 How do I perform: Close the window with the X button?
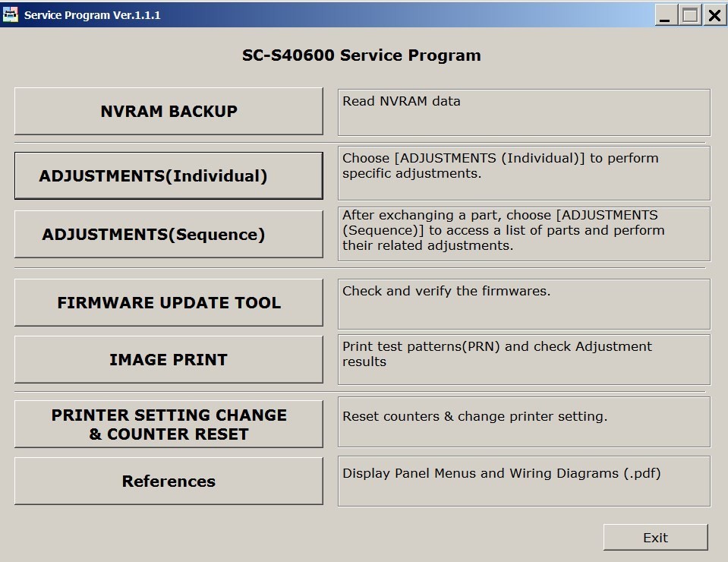714,15
